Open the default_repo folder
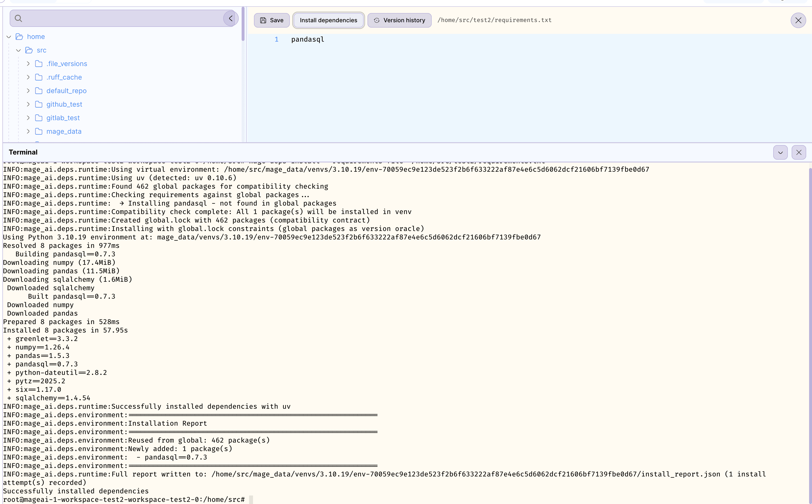This screenshot has height=504, width=812. (66, 91)
